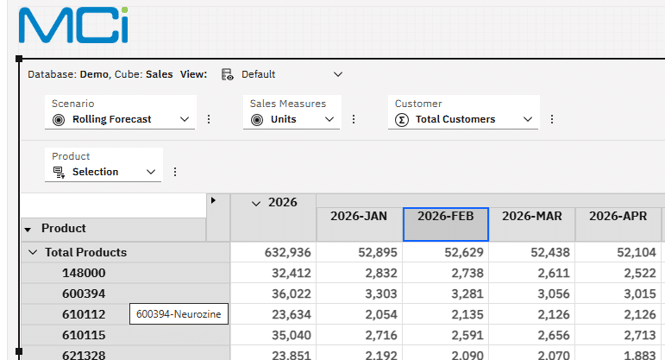
Task: Open the Product tile three-dot menu
Action: pyautogui.click(x=175, y=172)
